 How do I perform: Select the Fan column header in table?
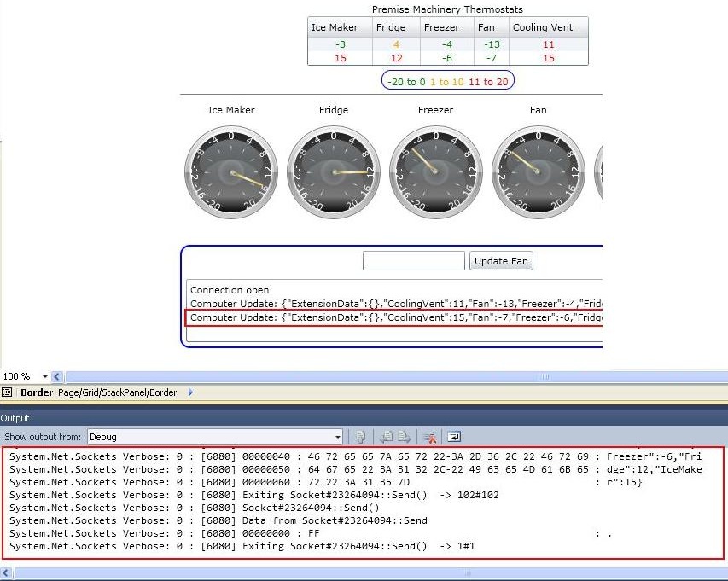(x=492, y=27)
